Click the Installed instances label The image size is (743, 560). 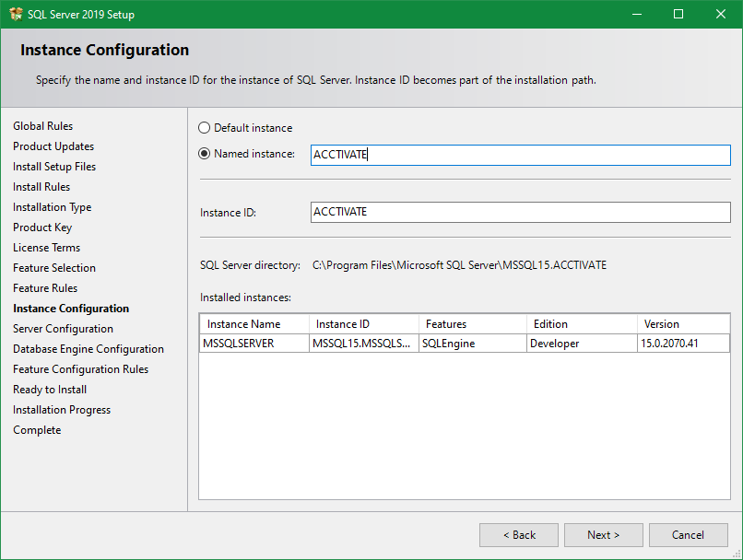coord(245,297)
